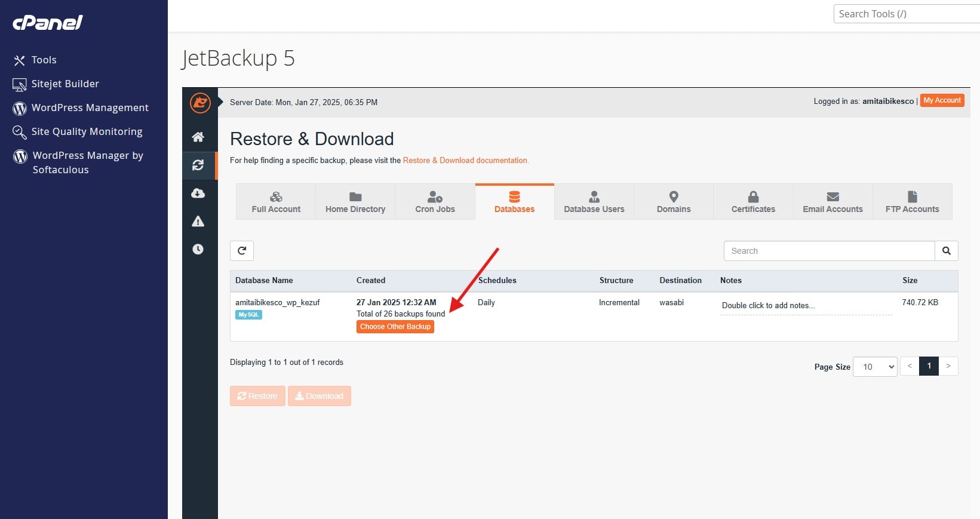
Task: Switch to the Full Account tab
Action: (x=276, y=202)
